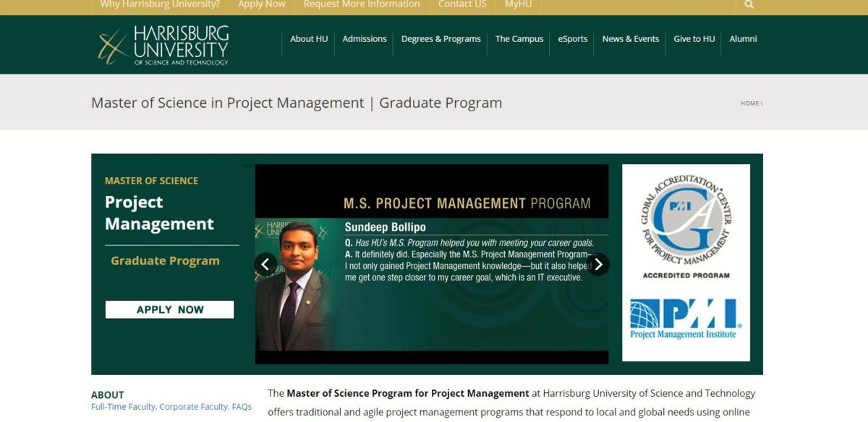Screen dimensions: 868x422
Task: Expand the Admissions menu
Action: (365, 39)
